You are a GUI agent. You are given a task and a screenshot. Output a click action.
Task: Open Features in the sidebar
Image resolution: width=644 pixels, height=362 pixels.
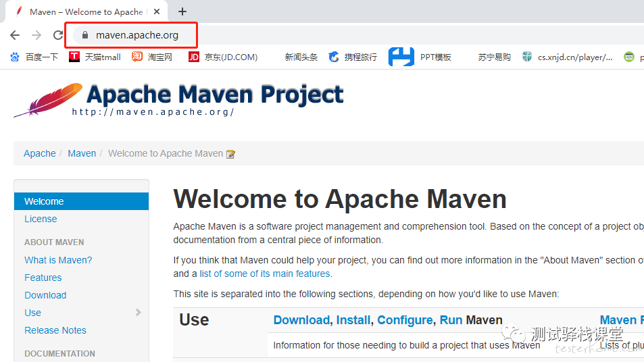pos(43,278)
